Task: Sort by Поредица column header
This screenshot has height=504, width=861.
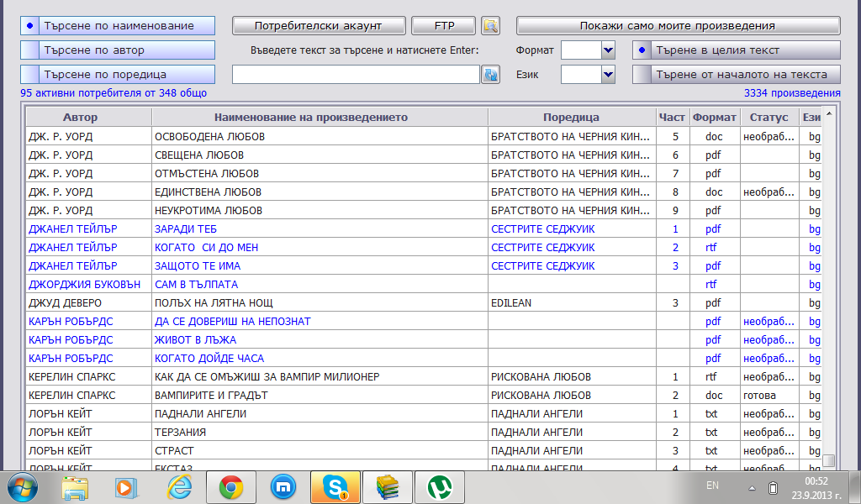Action: [572, 118]
